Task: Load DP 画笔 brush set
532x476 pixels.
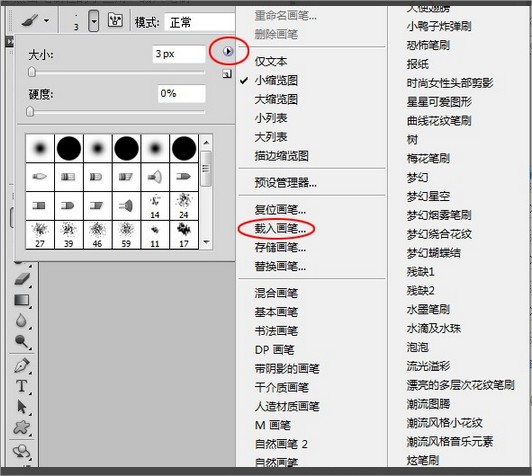Action: (274, 350)
